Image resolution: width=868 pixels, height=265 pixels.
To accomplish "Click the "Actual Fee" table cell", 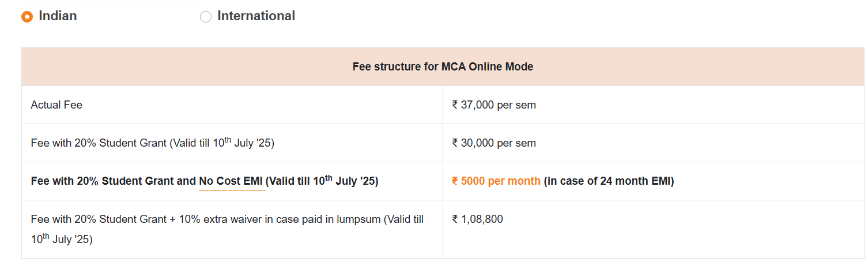I will click(x=56, y=105).
